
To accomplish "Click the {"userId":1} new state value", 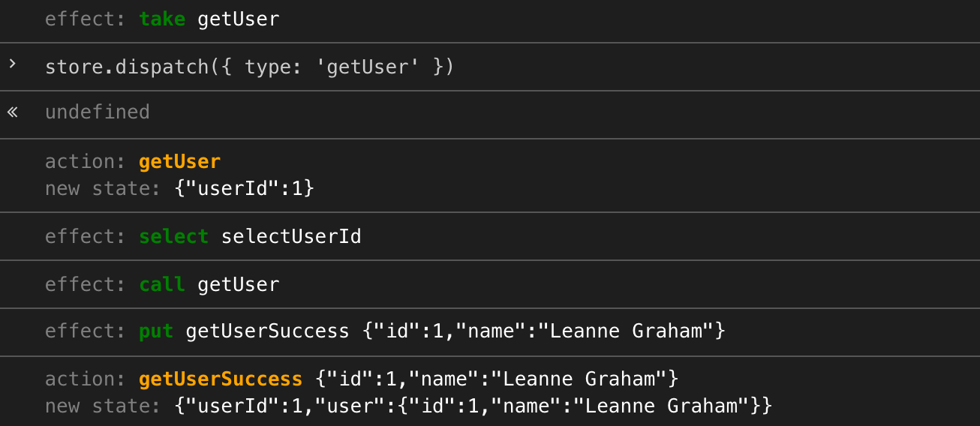I will (x=244, y=188).
